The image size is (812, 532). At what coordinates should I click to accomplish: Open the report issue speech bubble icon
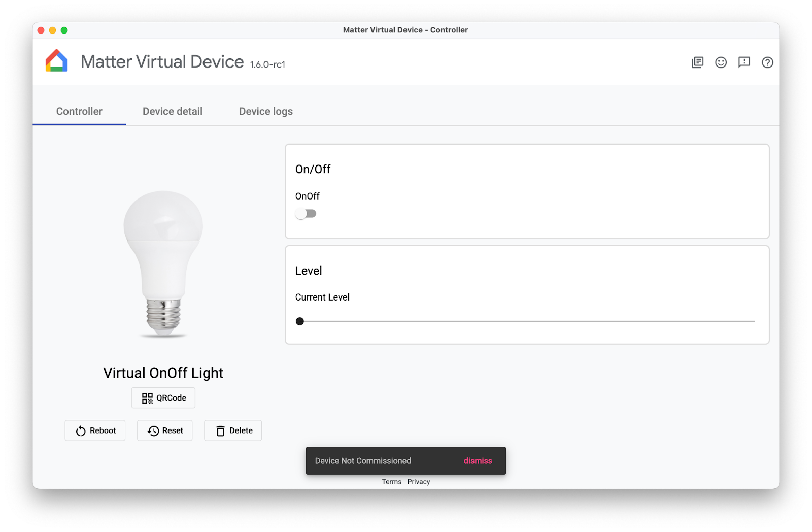(744, 62)
